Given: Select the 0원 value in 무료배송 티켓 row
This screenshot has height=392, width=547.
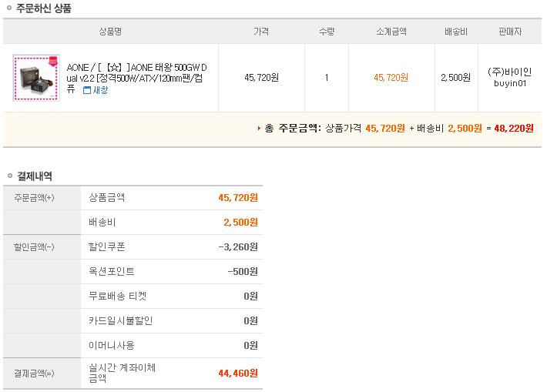Looking at the screenshot, I should click(x=251, y=296).
